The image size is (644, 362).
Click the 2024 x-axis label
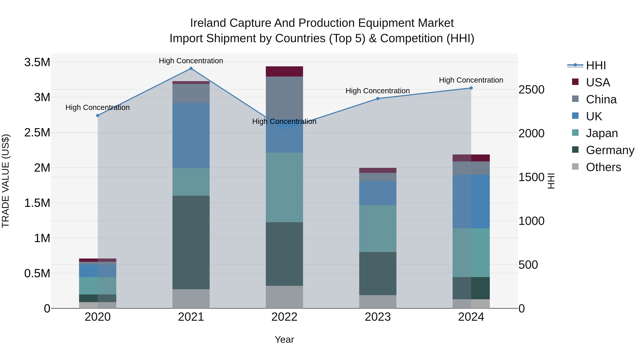[471, 317]
